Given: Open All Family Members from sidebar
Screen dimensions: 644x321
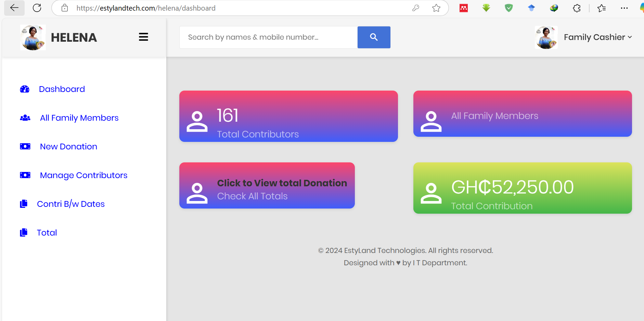Looking at the screenshot, I should pos(79,117).
